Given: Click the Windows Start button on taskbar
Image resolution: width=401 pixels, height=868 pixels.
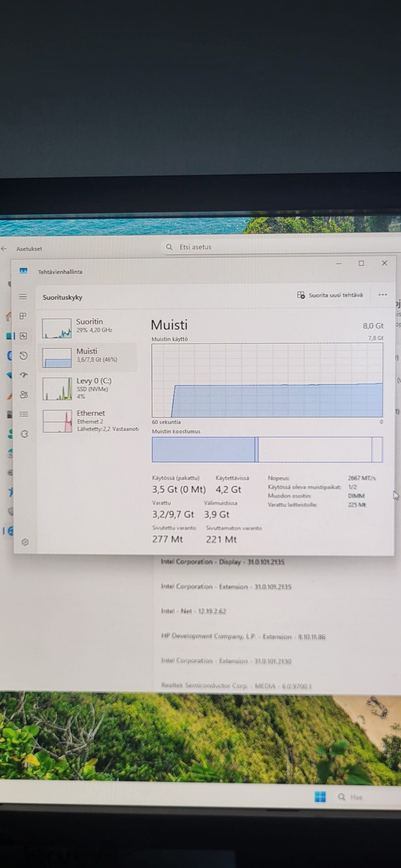Looking at the screenshot, I should tap(320, 797).
